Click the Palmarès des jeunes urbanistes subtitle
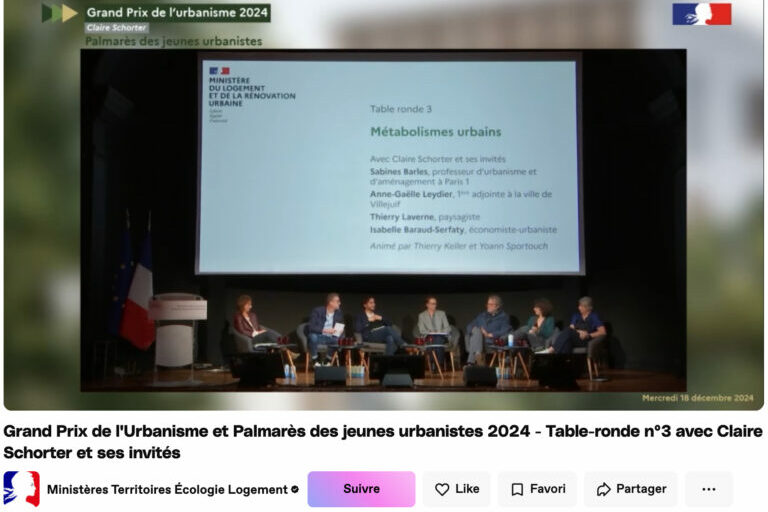Viewport: 768px width, 512px height. point(173,42)
